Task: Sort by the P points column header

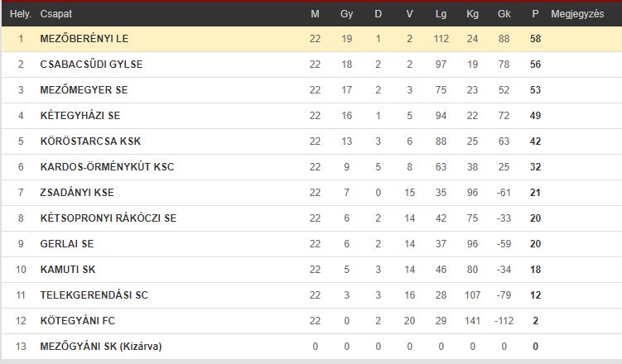Action: 535,14
